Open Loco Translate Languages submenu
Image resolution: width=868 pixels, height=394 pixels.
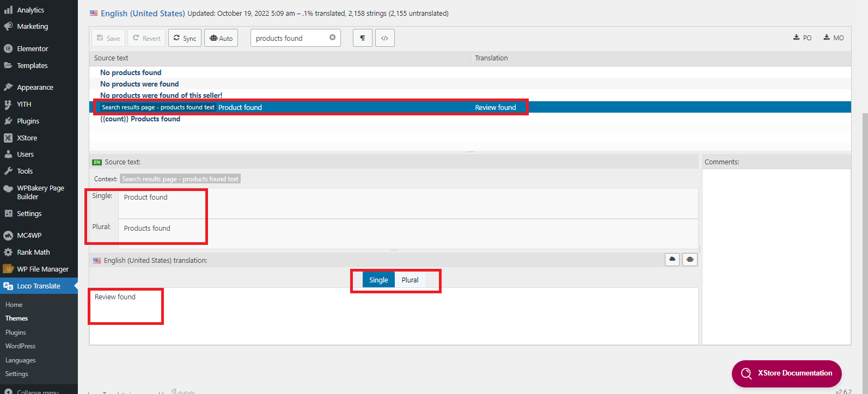click(x=21, y=360)
